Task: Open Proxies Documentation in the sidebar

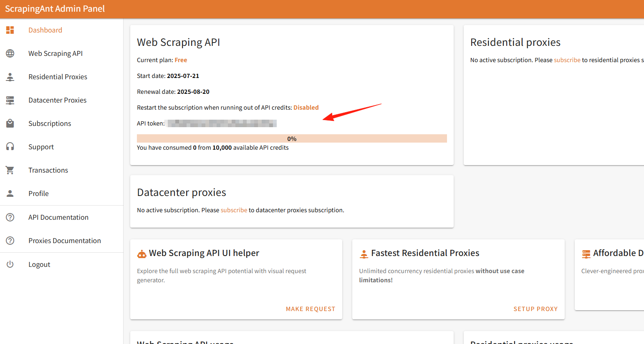Action: pos(62,241)
